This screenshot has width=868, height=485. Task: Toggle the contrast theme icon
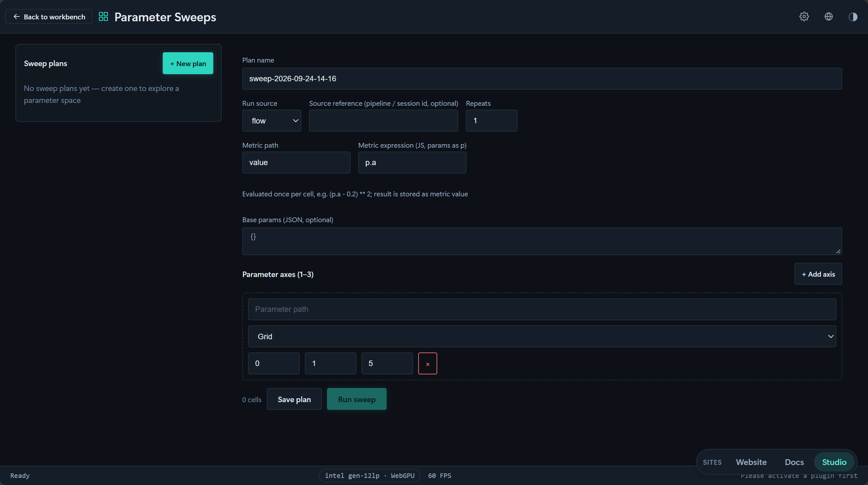click(x=853, y=16)
